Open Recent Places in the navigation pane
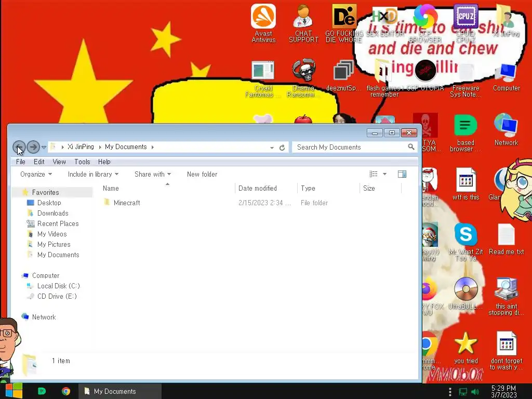Viewport: 532px width, 399px height. click(58, 223)
